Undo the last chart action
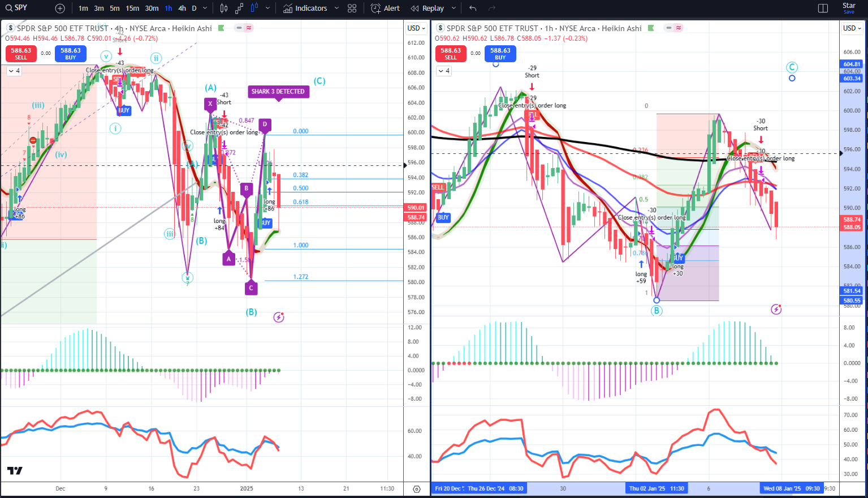Viewport: 868px width, 498px height. tap(473, 8)
